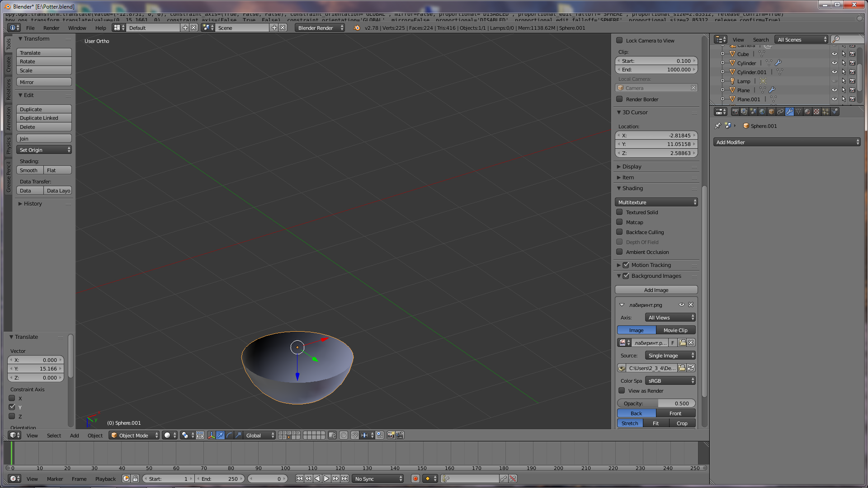
Task: Open the Object properties cube tab
Action: pyautogui.click(x=771, y=112)
